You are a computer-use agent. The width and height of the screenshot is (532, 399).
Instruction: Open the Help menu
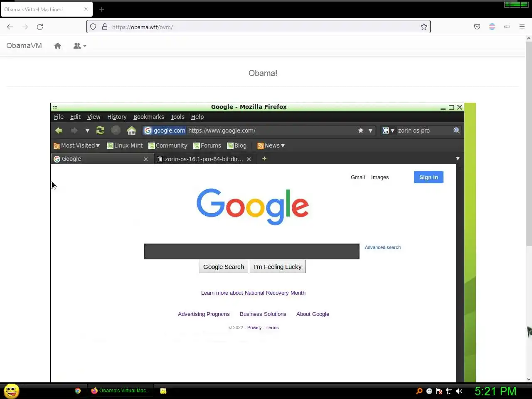click(x=197, y=117)
